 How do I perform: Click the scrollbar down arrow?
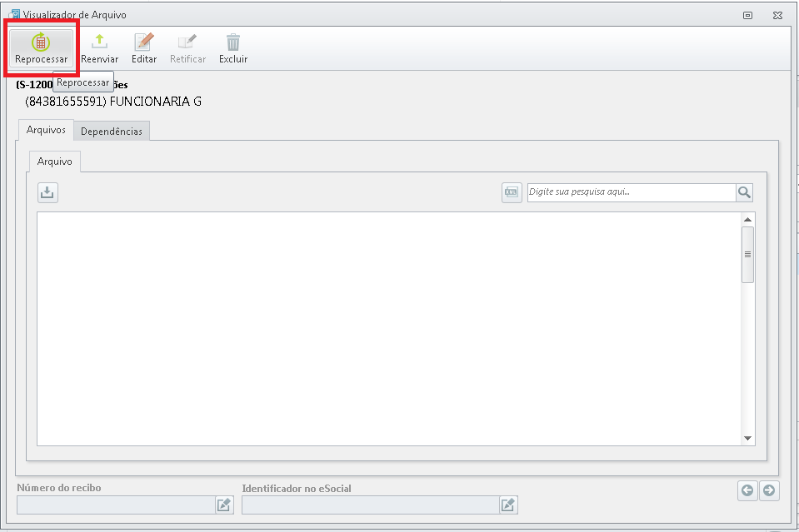click(747, 438)
